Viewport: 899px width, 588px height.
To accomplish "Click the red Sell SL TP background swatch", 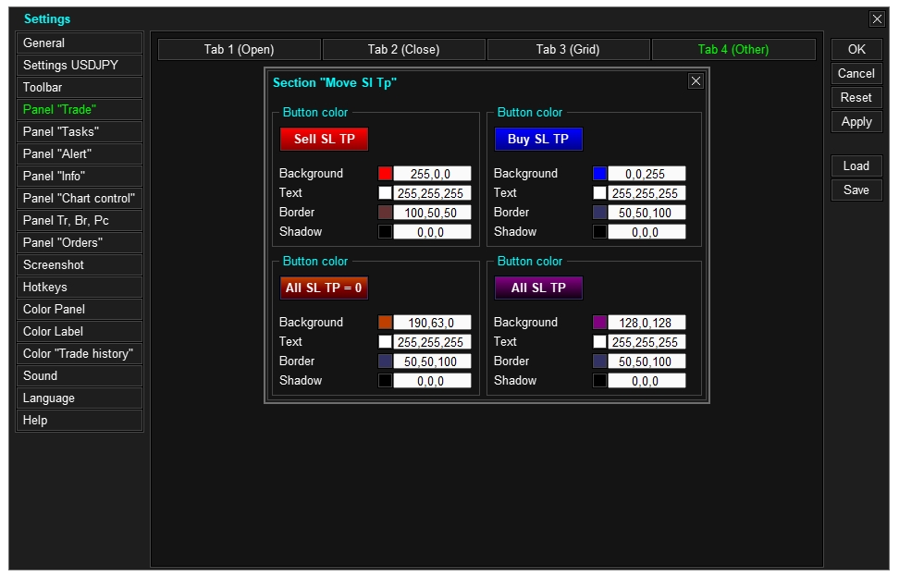I will click(x=386, y=174).
